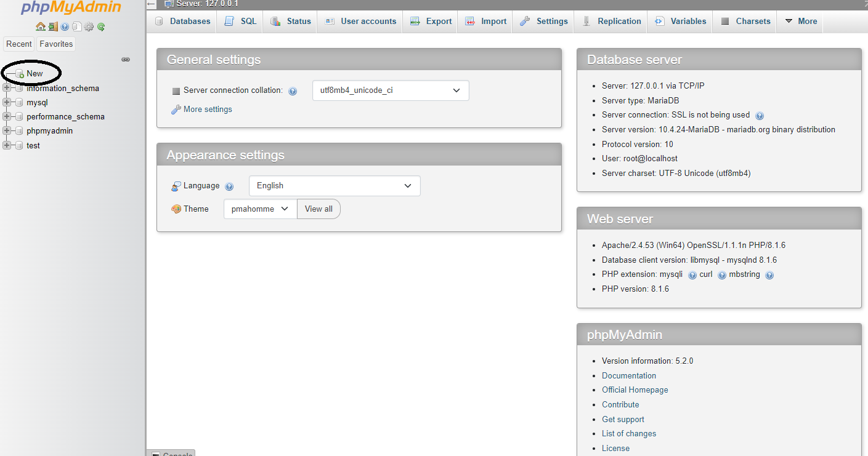Click the Recent button in the sidebar
Image resolution: width=868 pixels, height=456 pixels.
(x=19, y=44)
